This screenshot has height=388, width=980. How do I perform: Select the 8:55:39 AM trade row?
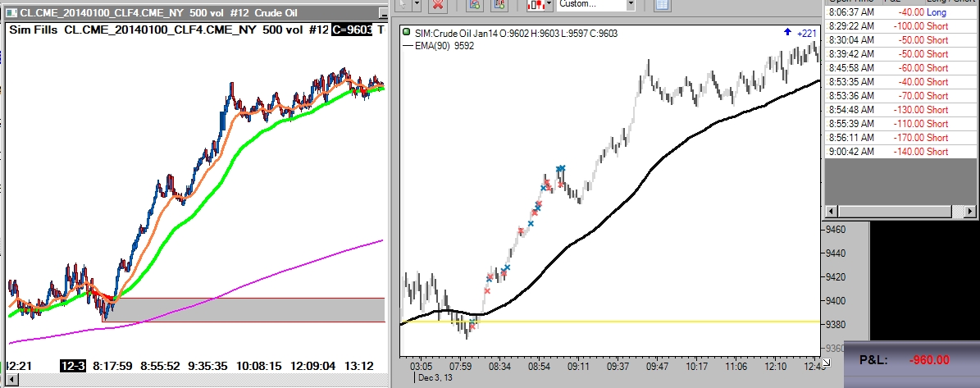(x=900, y=124)
